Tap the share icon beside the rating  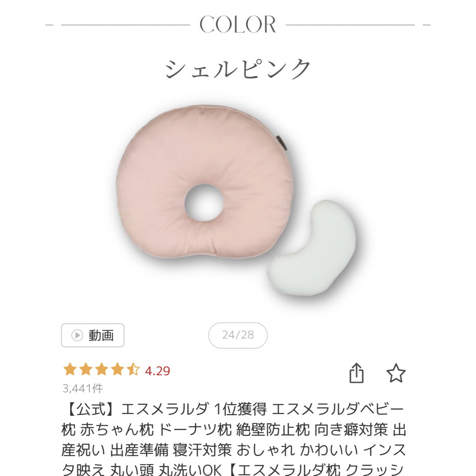357,372
